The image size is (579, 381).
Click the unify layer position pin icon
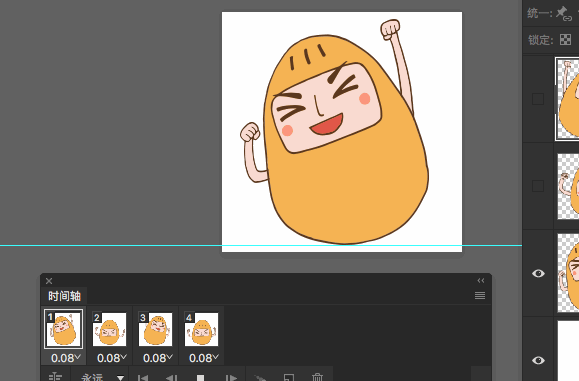pyautogui.click(x=563, y=13)
